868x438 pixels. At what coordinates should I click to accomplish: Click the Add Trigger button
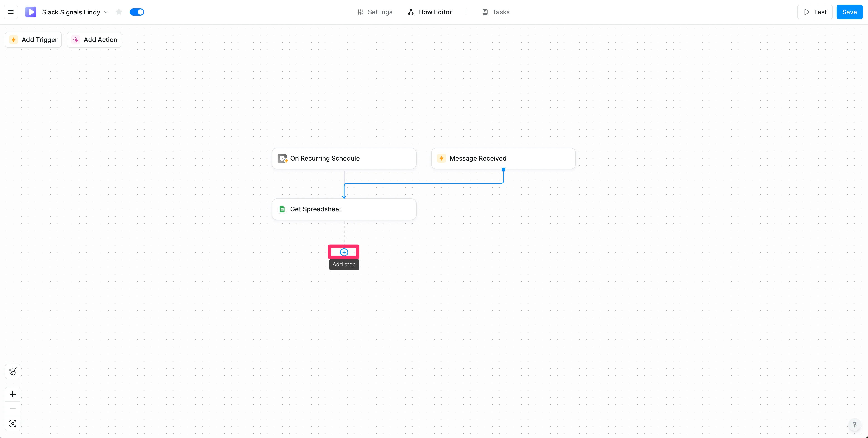coord(33,40)
